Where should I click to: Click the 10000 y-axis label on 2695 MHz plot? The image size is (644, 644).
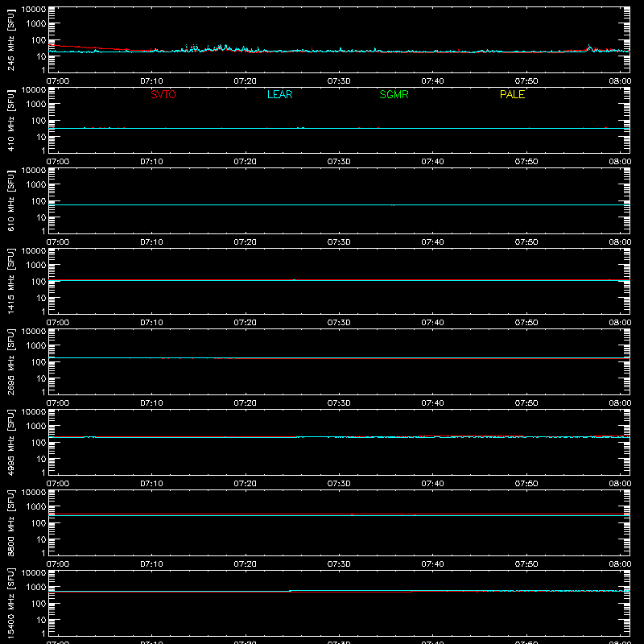[x=34, y=332]
